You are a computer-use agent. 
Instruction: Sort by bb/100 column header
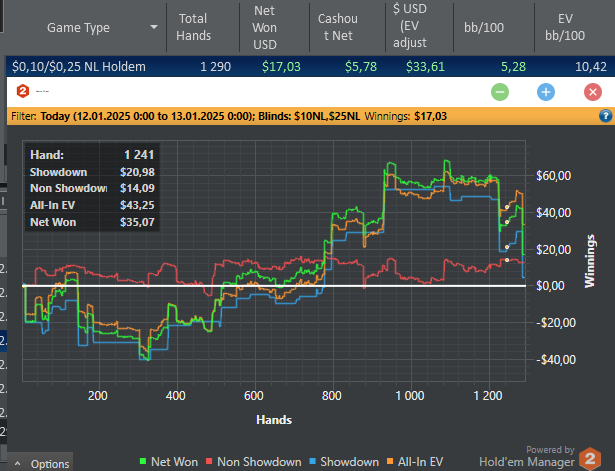(484, 27)
